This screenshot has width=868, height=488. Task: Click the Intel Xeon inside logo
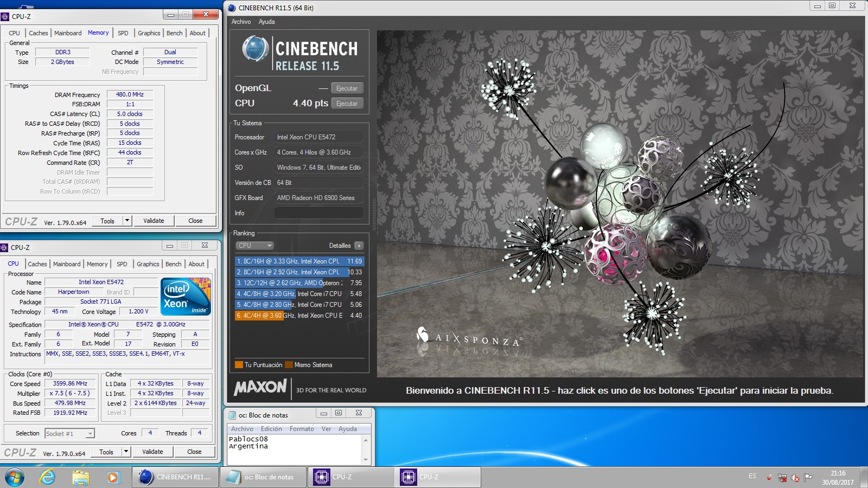[x=186, y=297]
